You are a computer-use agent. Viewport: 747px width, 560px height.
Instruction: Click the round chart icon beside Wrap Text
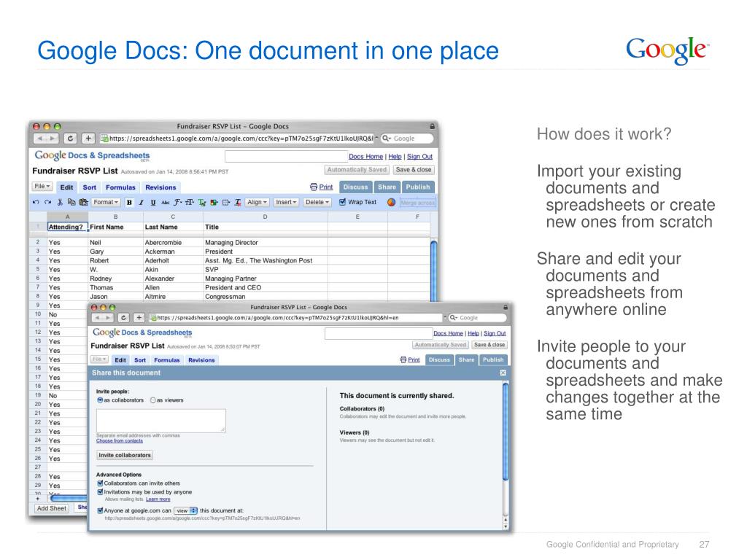tap(391, 203)
